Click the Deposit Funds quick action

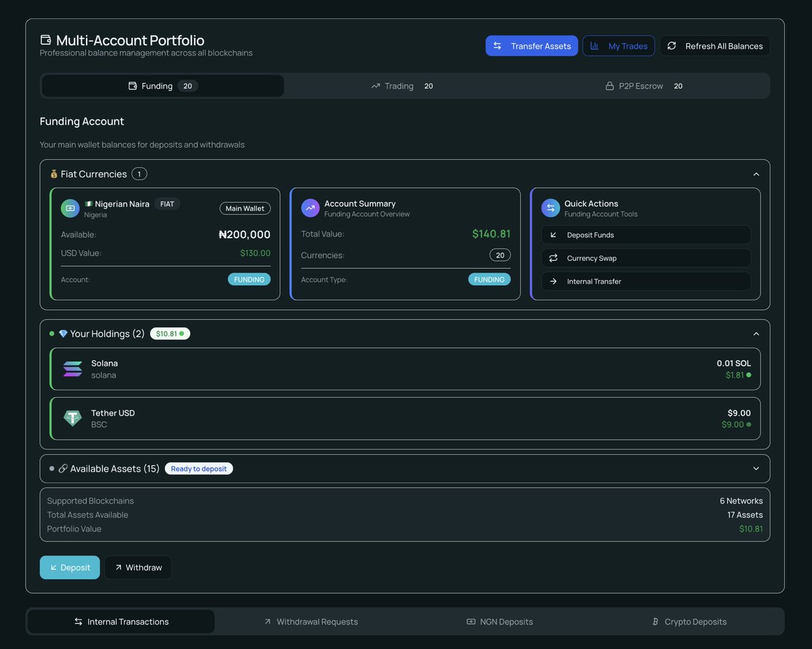(x=645, y=235)
